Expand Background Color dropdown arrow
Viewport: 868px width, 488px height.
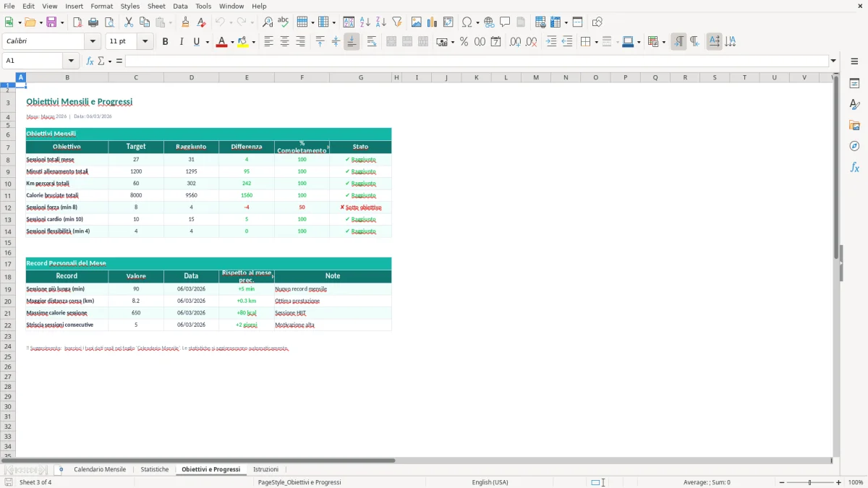point(253,42)
